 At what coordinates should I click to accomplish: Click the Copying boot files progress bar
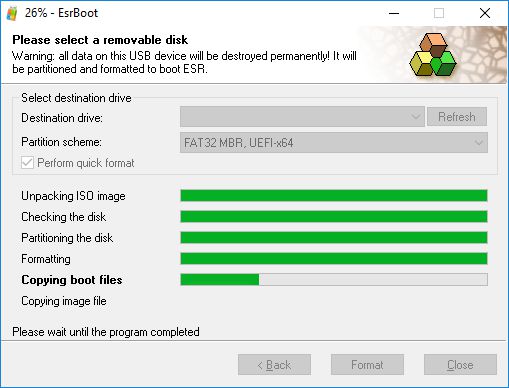334,280
